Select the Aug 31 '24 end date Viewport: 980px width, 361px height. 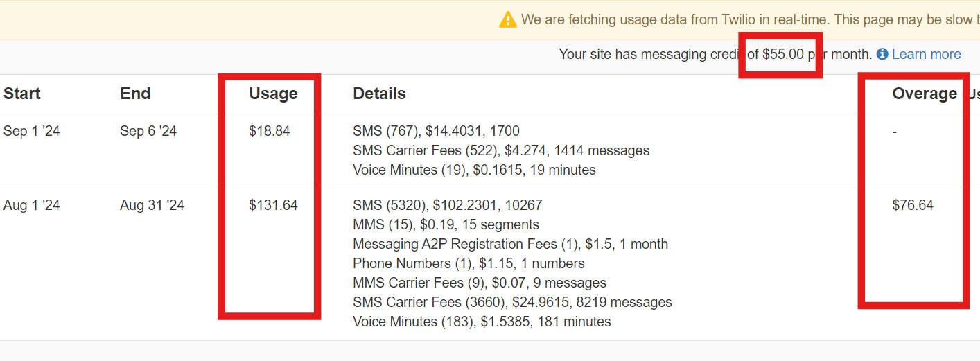click(152, 205)
